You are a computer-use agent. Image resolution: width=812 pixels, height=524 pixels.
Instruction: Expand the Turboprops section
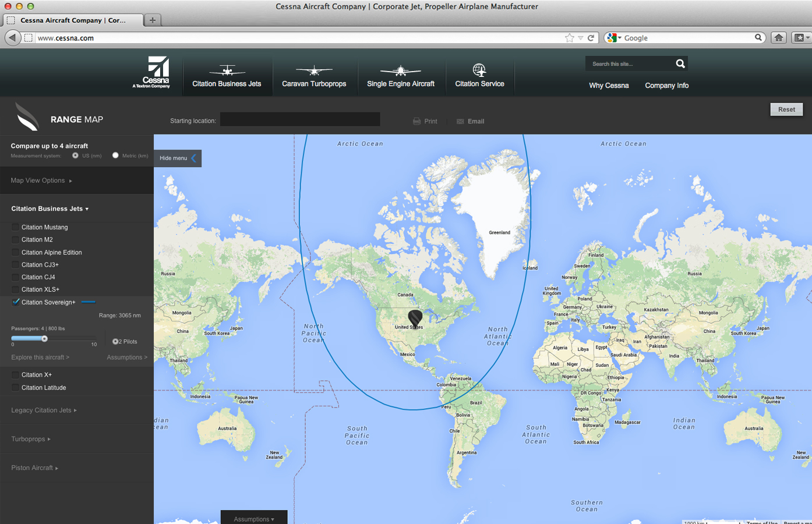coord(31,439)
